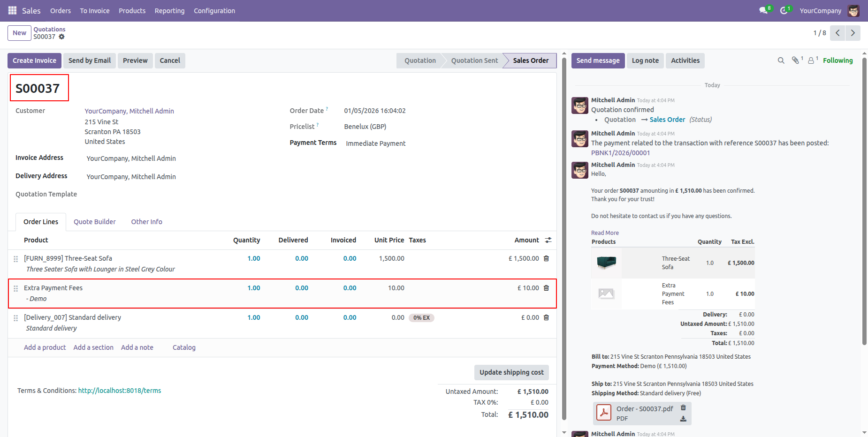The height and width of the screenshot is (437, 868).
Task: Click the Update shipping cost button
Action: click(511, 372)
